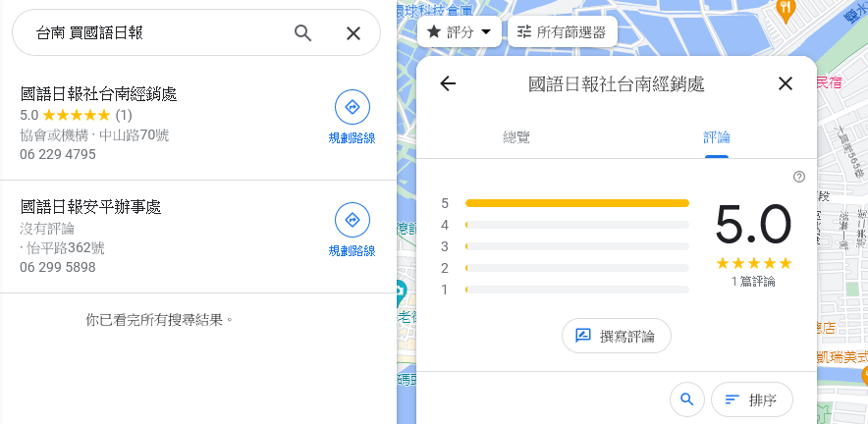Filter reviews by the 5-star rating bar
This screenshot has height=424, width=868.
click(576, 203)
